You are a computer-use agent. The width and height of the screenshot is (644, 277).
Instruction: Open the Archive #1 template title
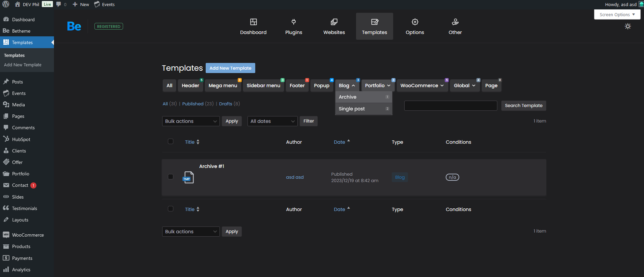pos(211,166)
